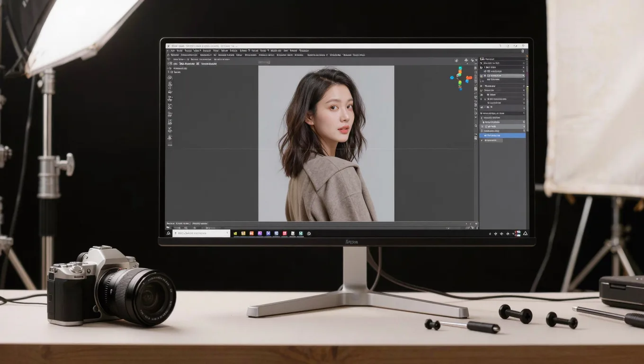Click the woman's portrait image in the viewport

point(326,143)
